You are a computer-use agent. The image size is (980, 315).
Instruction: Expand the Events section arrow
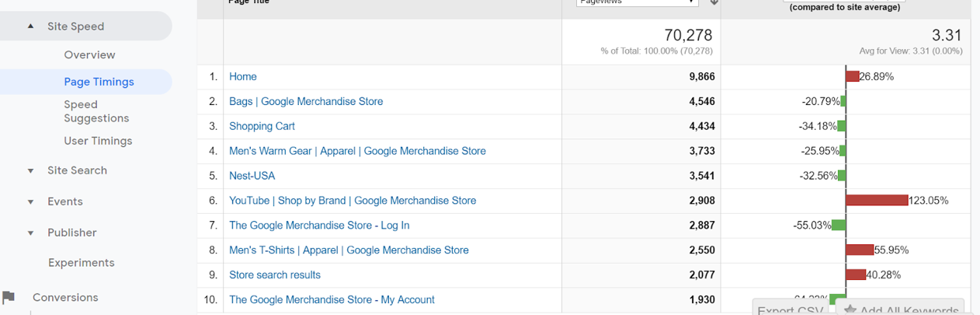click(30, 201)
